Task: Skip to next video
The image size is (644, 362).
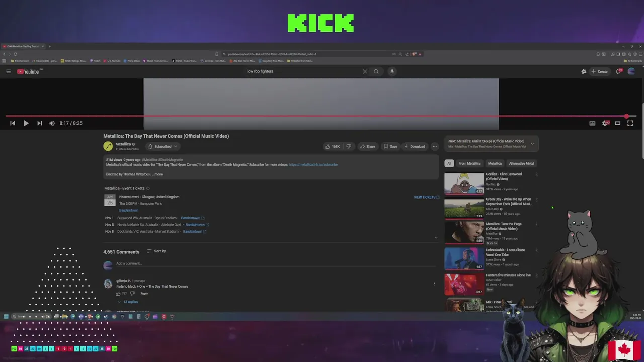Action: [x=39, y=123]
